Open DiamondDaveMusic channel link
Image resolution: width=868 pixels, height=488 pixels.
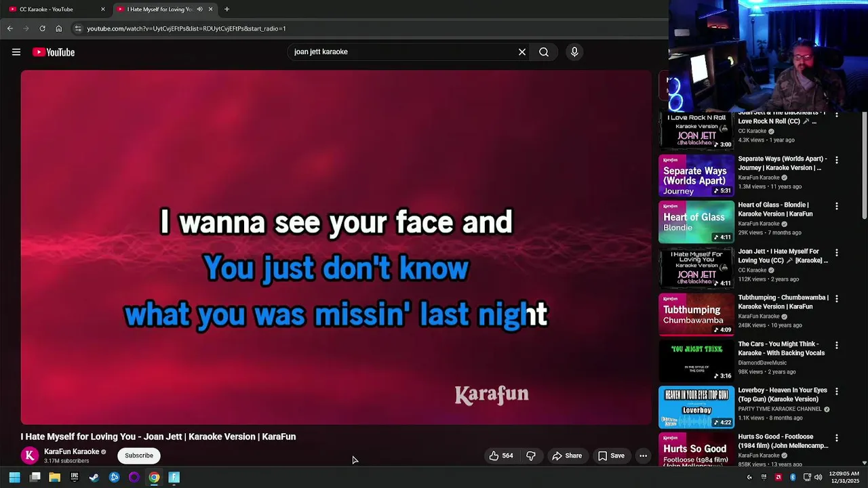[762, 363]
